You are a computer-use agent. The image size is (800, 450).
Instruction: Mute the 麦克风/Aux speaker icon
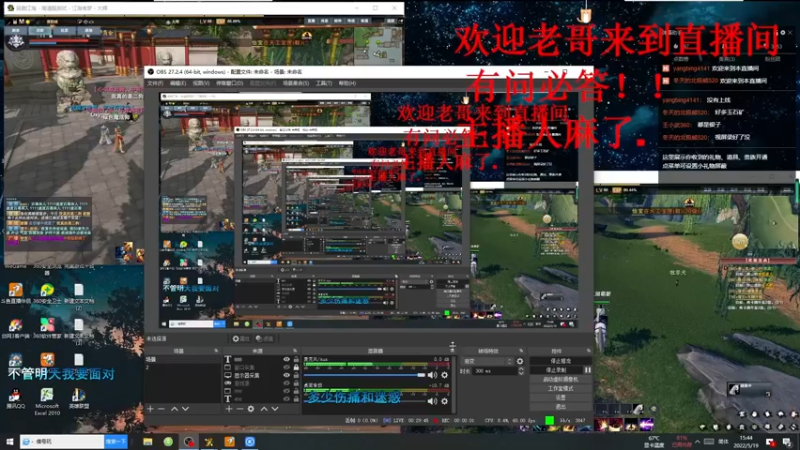coord(432,375)
